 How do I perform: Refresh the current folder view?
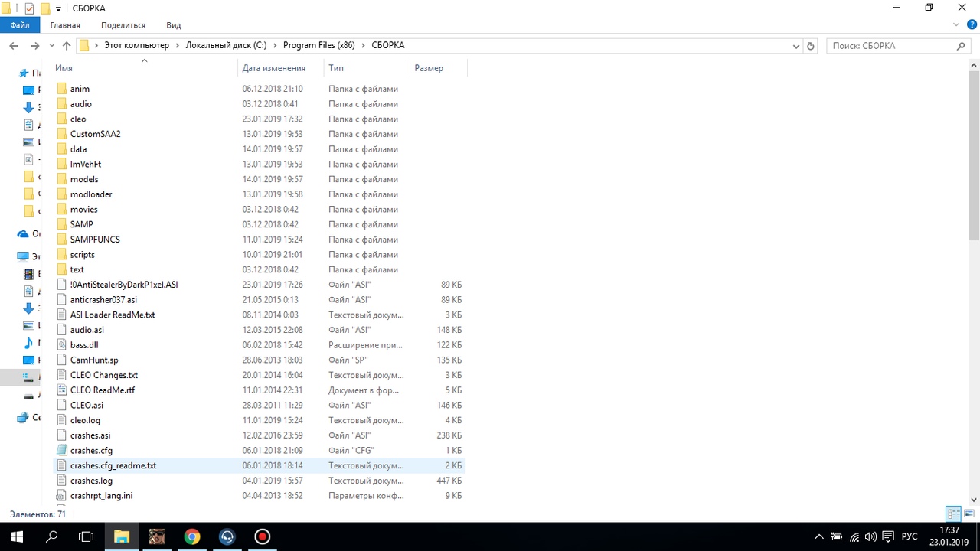pyautogui.click(x=812, y=46)
